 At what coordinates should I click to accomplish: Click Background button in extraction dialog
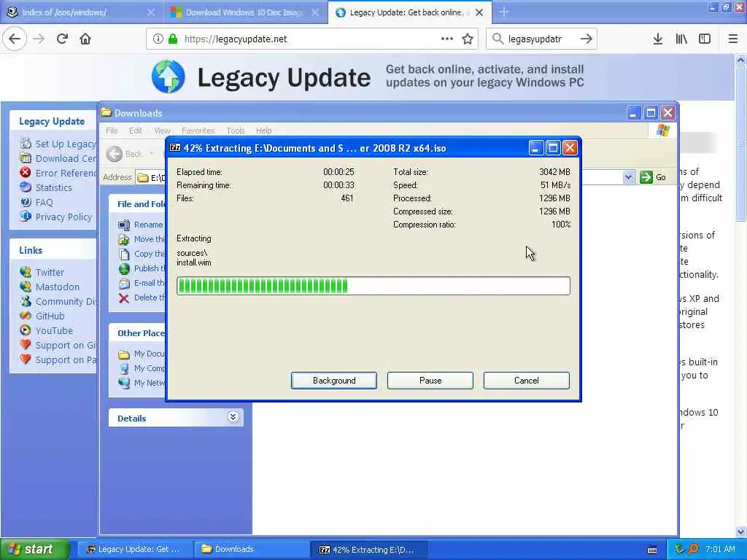coord(334,381)
